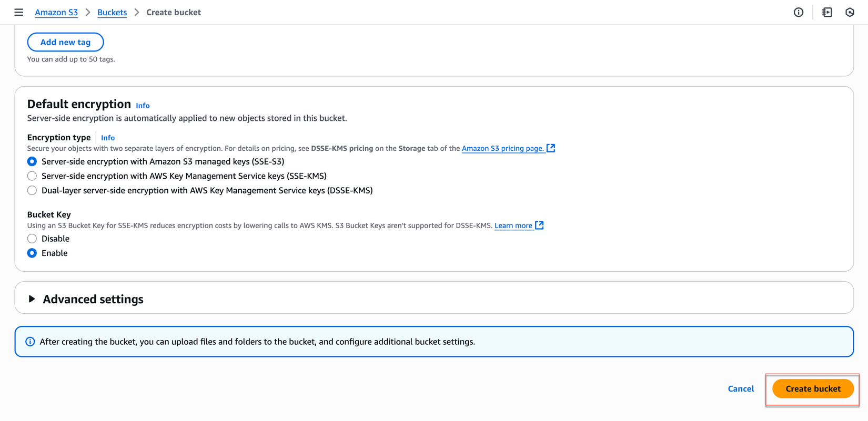Click the Add new tag button
The height and width of the screenshot is (421, 868).
(65, 42)
